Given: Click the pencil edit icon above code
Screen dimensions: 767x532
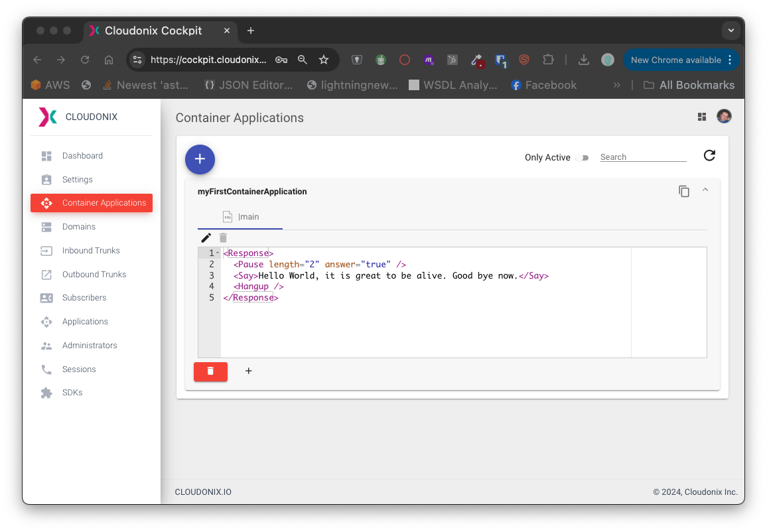Looking at the screenshot, I should tap(206, 237).
